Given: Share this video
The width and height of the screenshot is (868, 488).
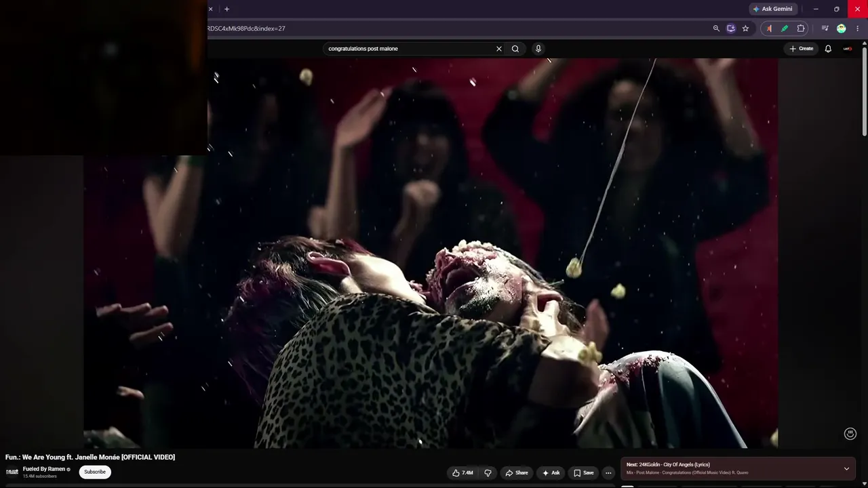Looking at the screenshot, I should [517, 473].
